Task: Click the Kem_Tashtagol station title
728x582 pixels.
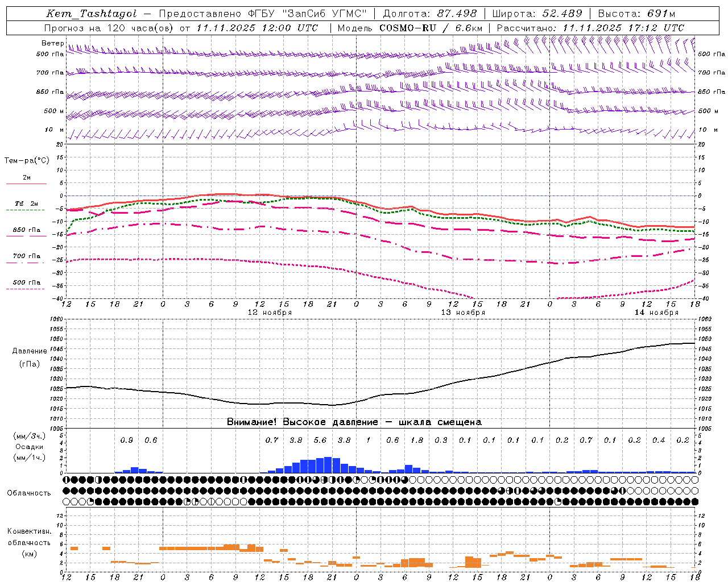Action: (x=92, y=14)
